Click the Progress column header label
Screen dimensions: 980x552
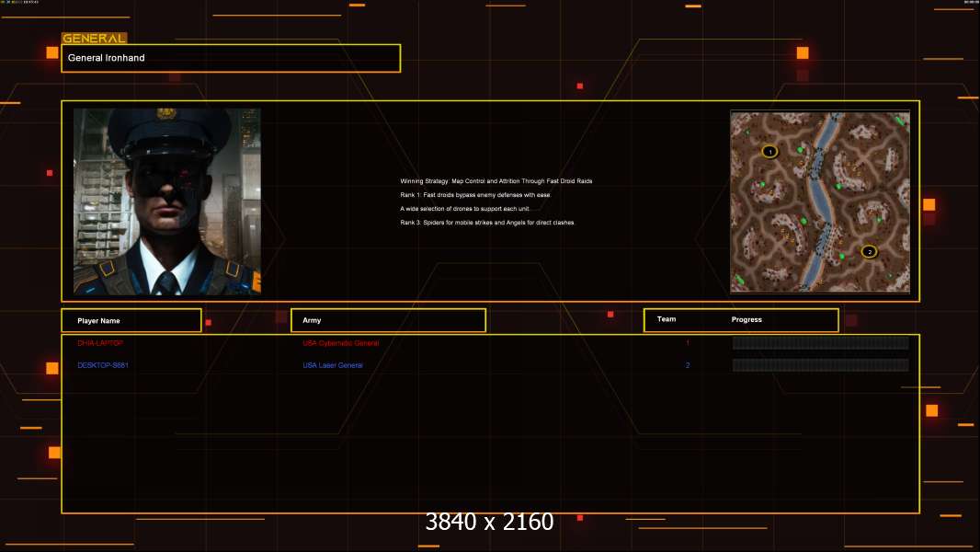746,319
